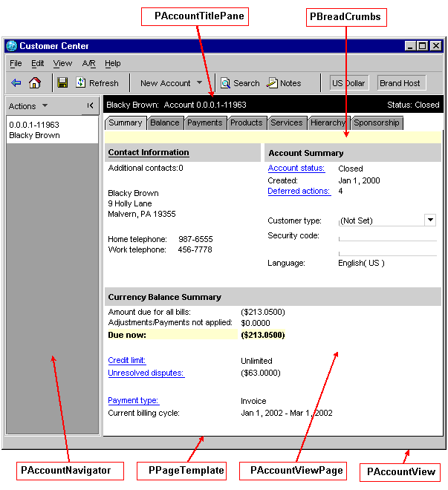The height and width of the screenshot is (490, 448).
Task: Click the save floppy disk icon
Action: [62, 83]
